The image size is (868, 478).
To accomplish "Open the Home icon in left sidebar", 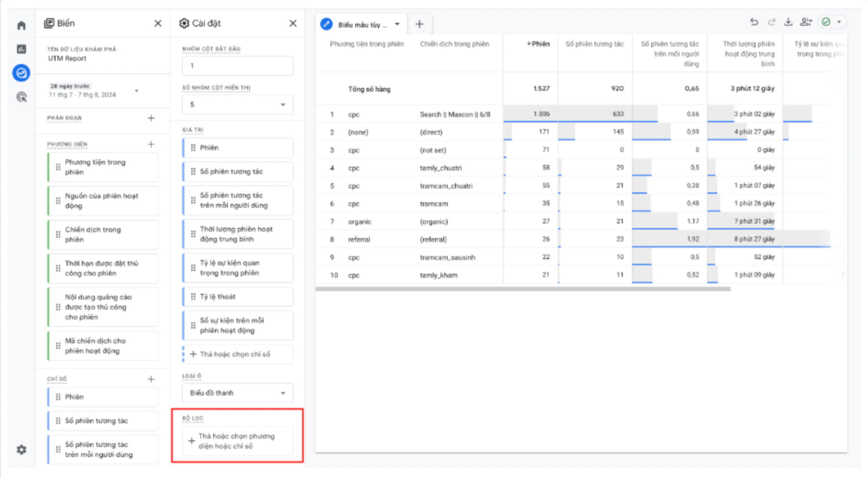I will 21,25.
